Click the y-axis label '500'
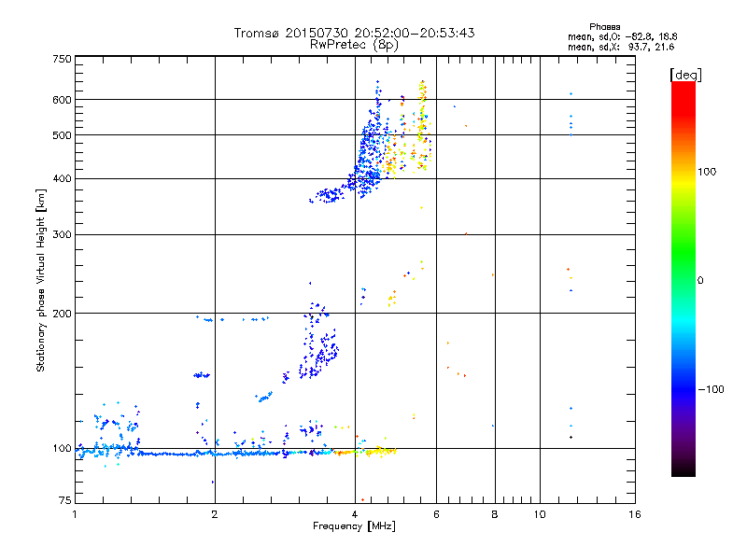 tap(62, 135)
